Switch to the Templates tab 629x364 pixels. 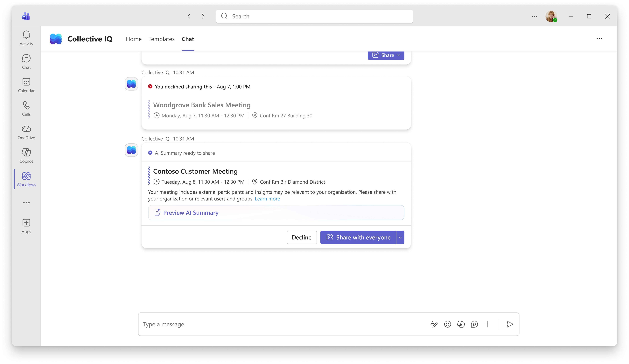(x=162, y=39)
